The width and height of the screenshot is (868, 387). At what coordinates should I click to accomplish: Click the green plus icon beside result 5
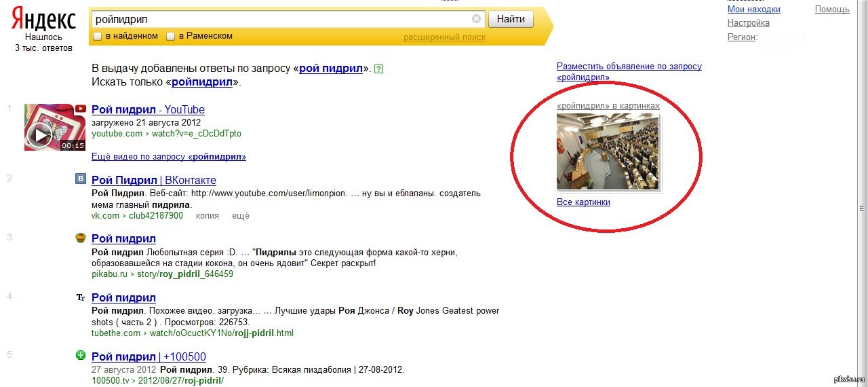point(81,356)
